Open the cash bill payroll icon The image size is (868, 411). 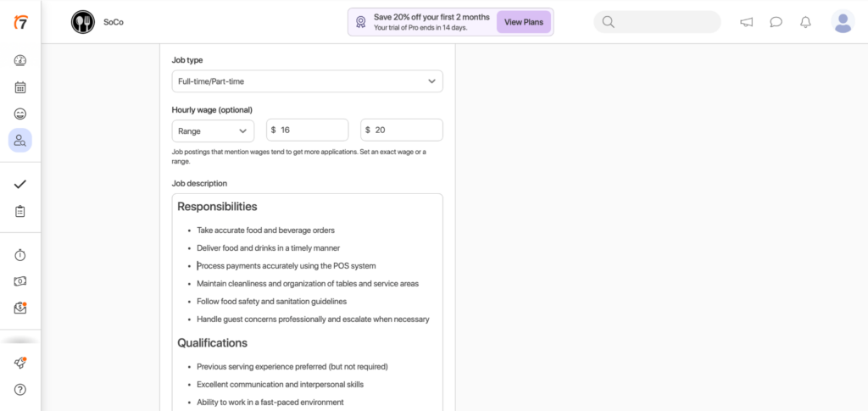point(20,281)
